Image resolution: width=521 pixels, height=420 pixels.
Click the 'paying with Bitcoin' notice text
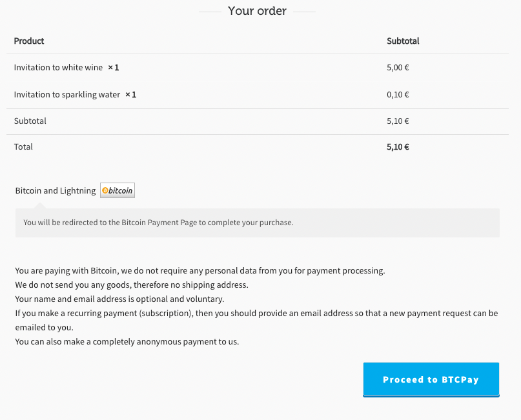point(200,270)
